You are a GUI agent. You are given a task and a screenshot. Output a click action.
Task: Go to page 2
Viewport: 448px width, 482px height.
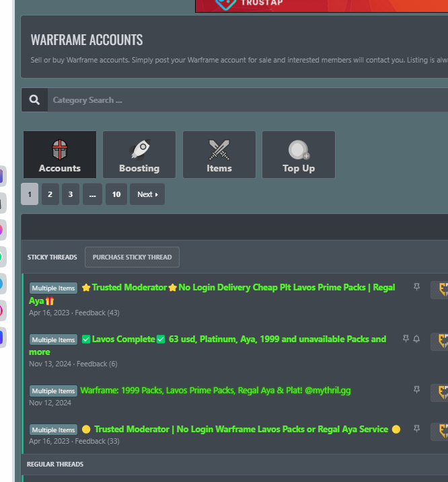[50, 194]
